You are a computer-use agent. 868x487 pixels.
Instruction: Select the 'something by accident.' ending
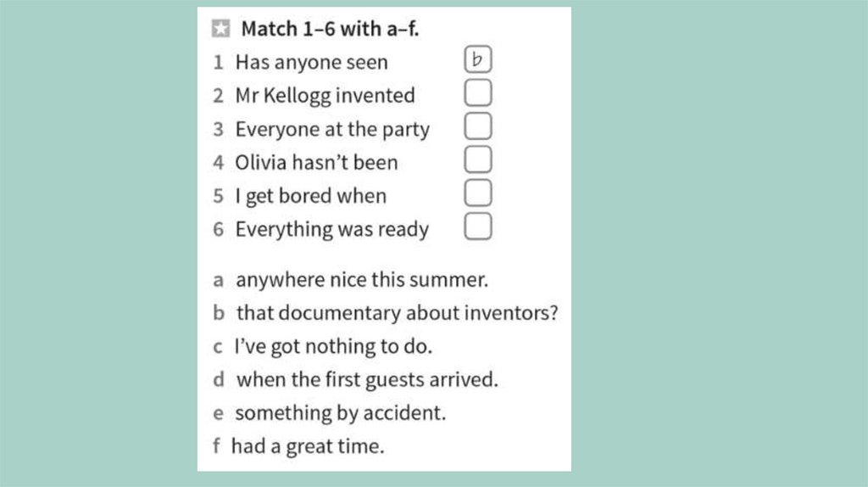(x=340, y=413)
